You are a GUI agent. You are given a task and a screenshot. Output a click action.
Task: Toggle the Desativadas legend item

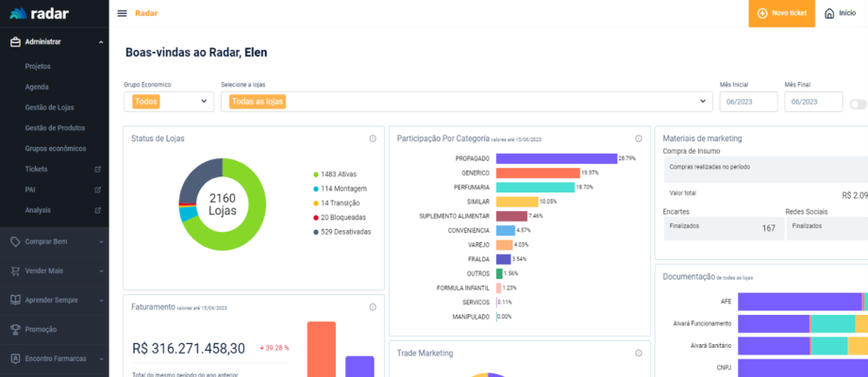point(344,231)
